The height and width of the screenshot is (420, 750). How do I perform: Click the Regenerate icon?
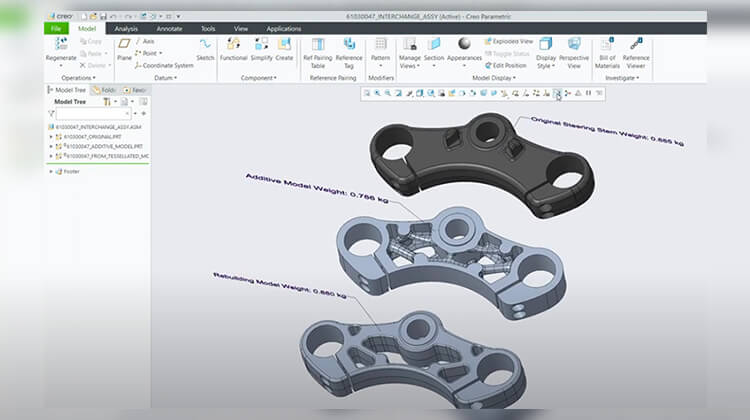click(x=62, y=45)
